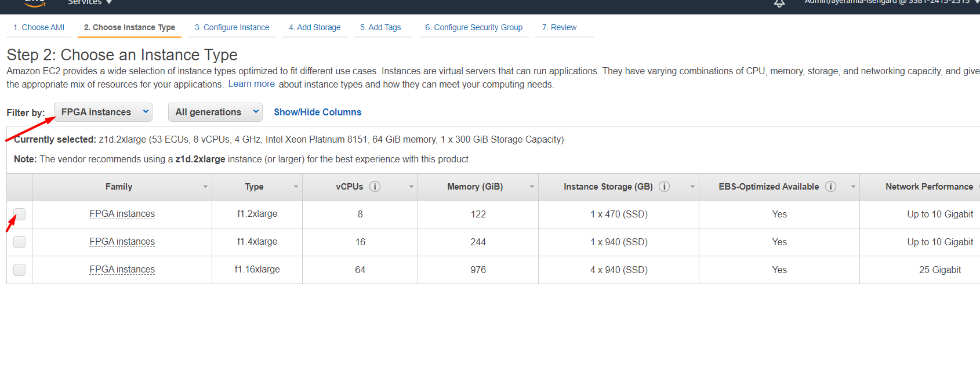Viewport: 980px width, 385px height.
Task: Click the f1.4xlarge type cell
Action: point(257,242)
